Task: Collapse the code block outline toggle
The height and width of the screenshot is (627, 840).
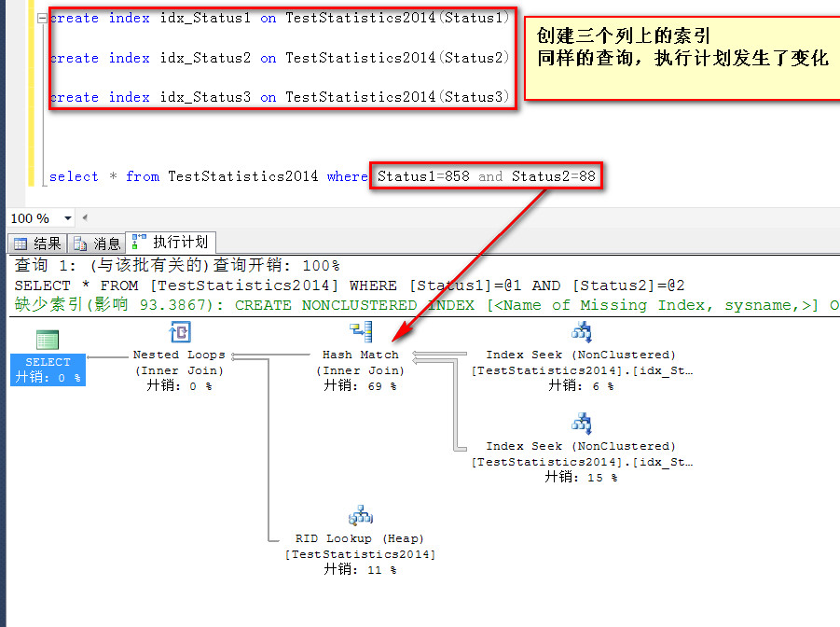Action: pos(42,19)
